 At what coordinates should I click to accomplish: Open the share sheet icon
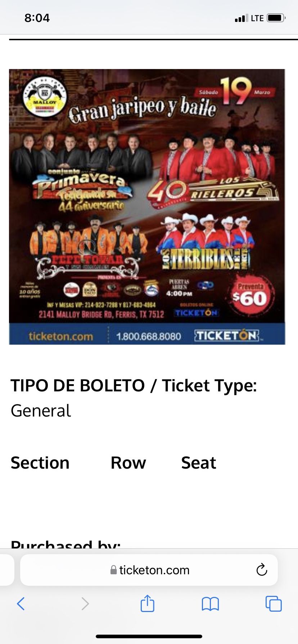[x=147, y=603]
